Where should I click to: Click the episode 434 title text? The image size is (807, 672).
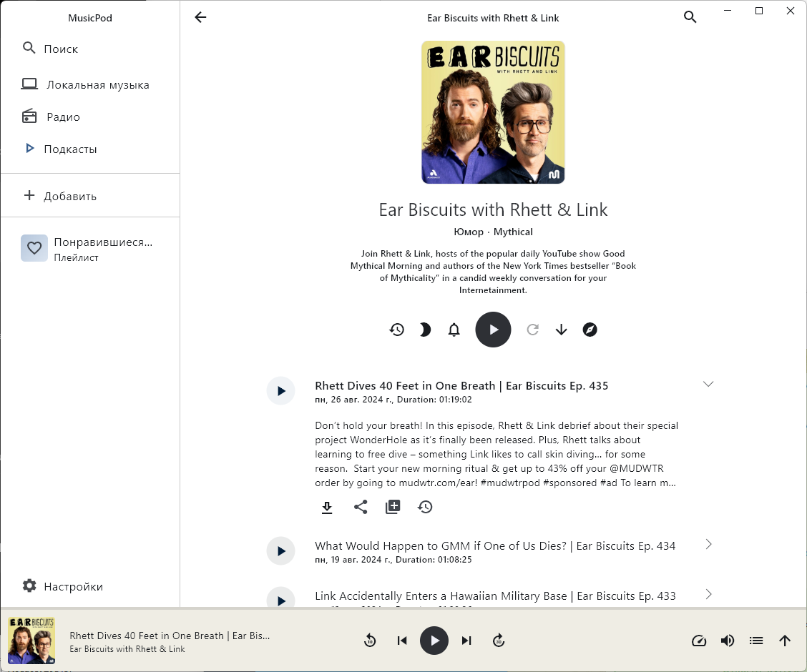495,546
